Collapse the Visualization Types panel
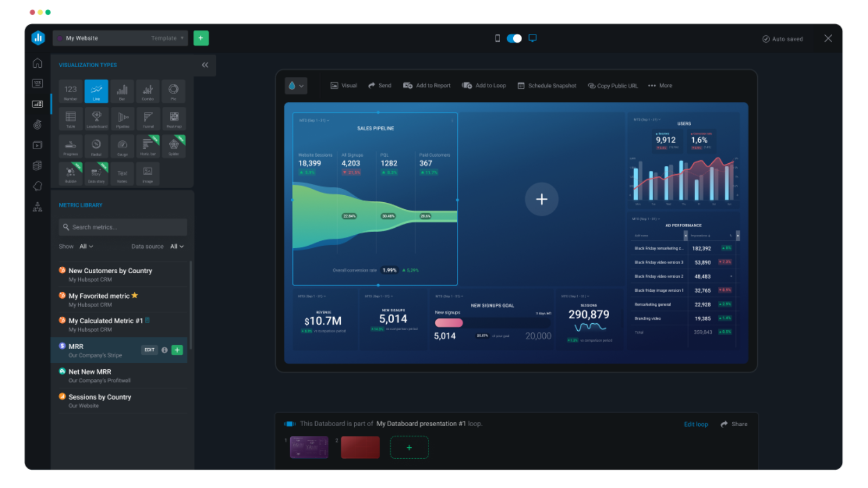The image size is (868, 488). point(205,65)
